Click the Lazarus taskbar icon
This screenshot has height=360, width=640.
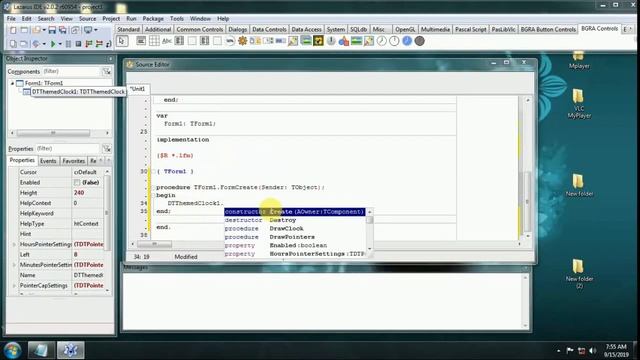(70, 350)
